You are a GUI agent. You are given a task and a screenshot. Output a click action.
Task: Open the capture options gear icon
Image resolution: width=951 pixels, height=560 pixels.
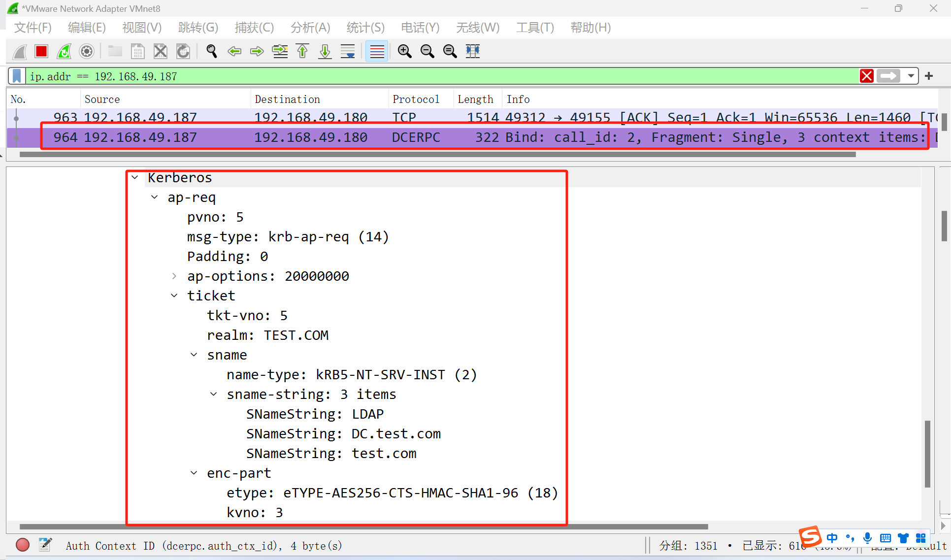click(x=87, y=51)
